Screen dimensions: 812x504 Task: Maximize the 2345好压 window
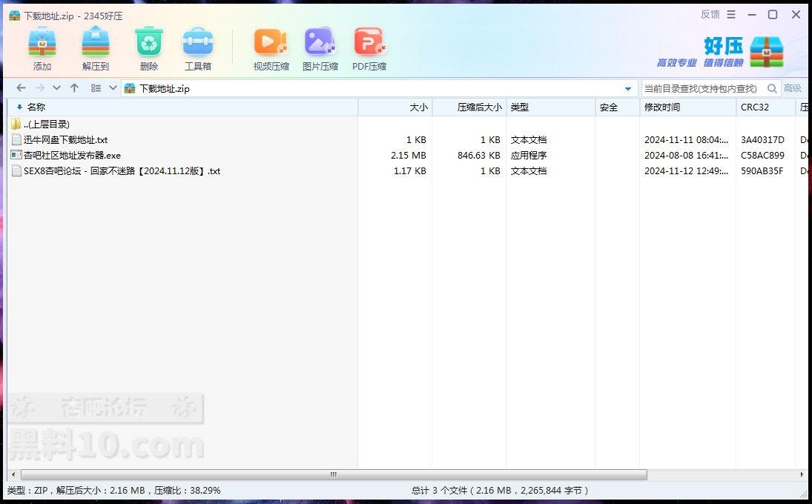(x=773, y=15)
